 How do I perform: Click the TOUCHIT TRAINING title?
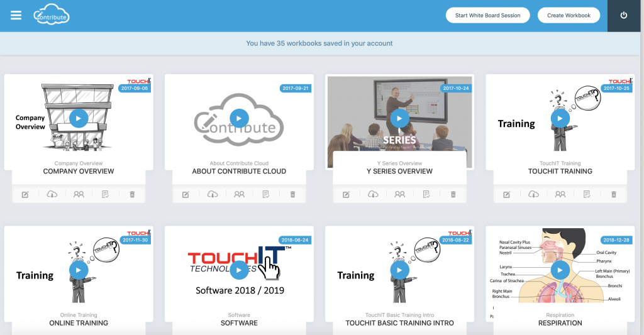(560, 171)
